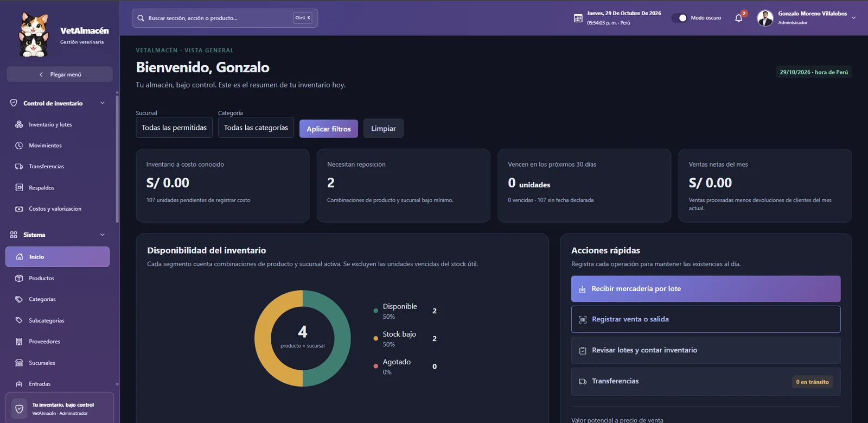Open the Categoría dropdown Todas las categorías
The height and width of the screenshot is (423, 868).
coord(256,128)
